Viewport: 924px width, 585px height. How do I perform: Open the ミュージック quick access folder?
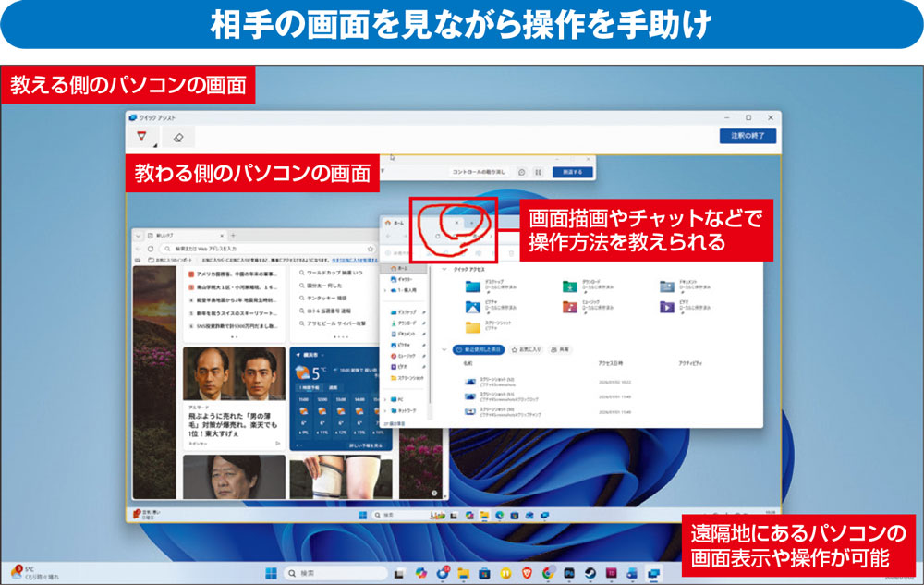point(588,306)
